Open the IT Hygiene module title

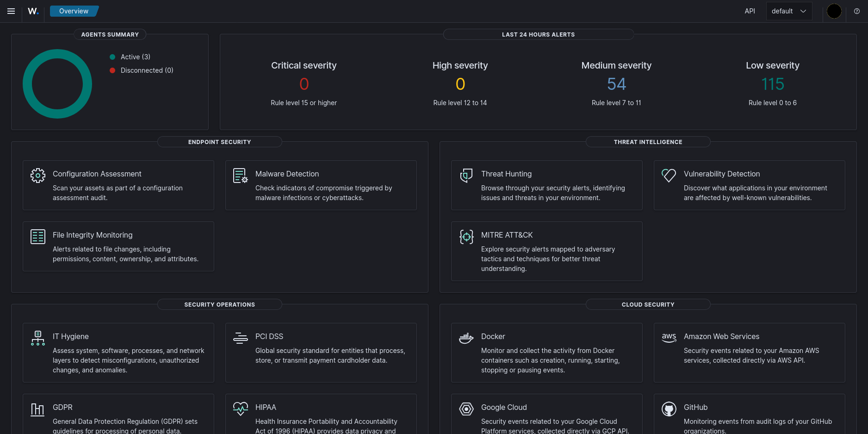pyautogui.click(x=71, y=336)
